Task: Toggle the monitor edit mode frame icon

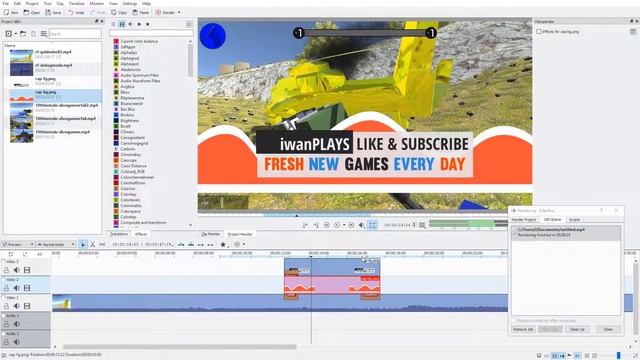Action: [373, 225]
